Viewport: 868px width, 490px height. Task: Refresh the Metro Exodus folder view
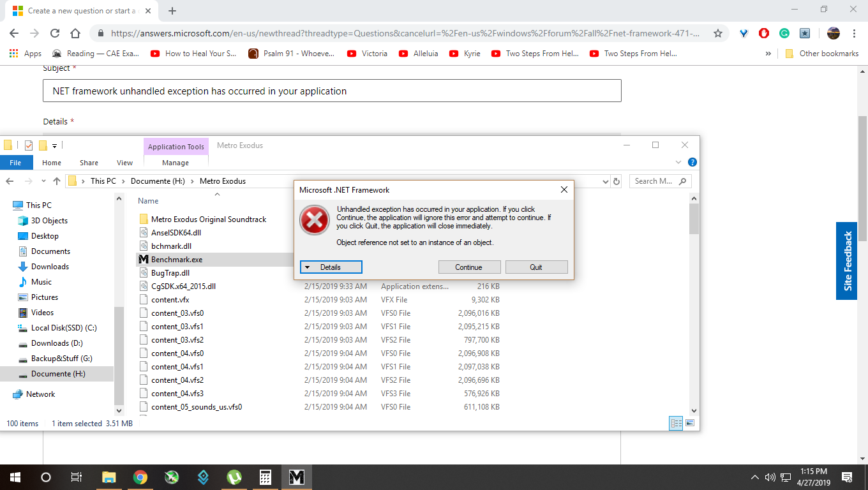pyautogui.click(x=617, y=181)
